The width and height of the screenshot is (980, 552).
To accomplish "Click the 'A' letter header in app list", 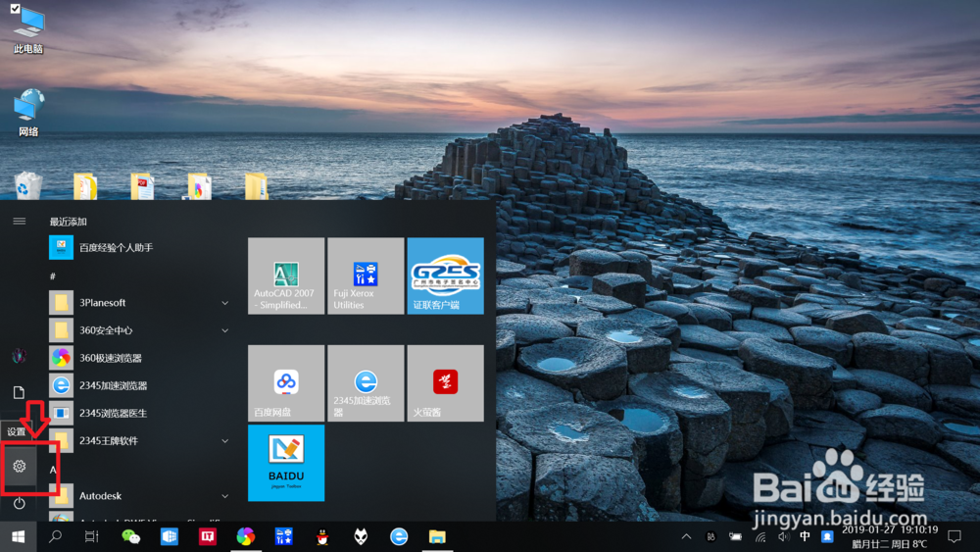I will click(53, 469).
